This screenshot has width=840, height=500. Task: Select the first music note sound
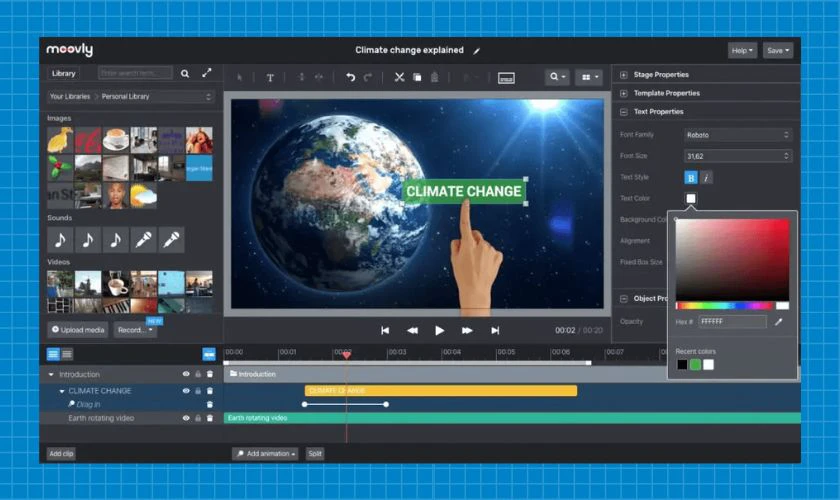[x=61, y=240]
